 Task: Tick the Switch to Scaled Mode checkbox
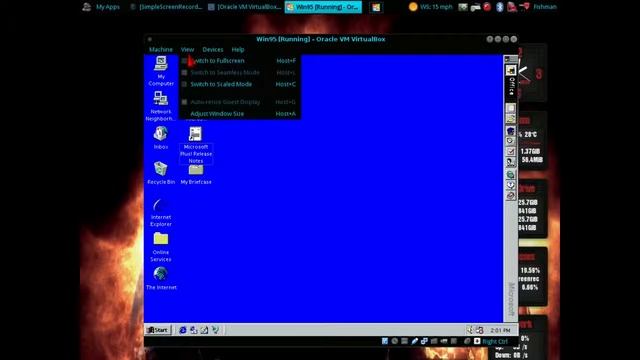point(184,84)
